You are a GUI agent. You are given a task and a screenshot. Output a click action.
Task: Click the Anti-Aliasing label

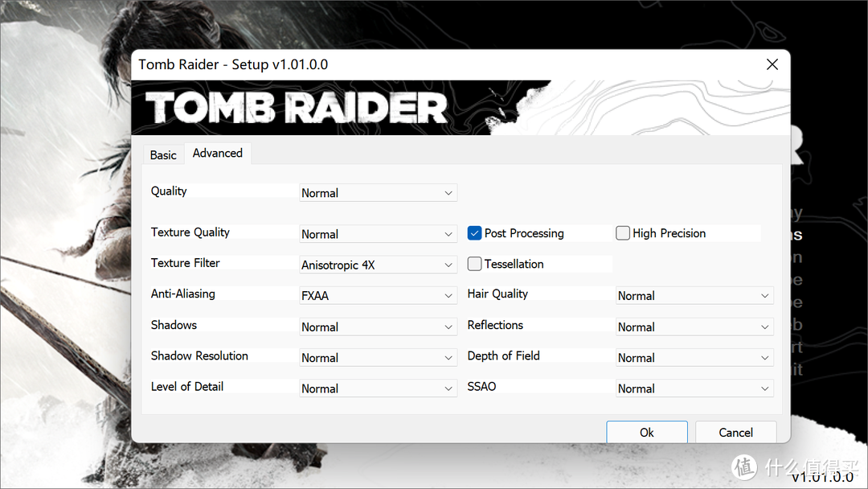(x=182, y=294)
